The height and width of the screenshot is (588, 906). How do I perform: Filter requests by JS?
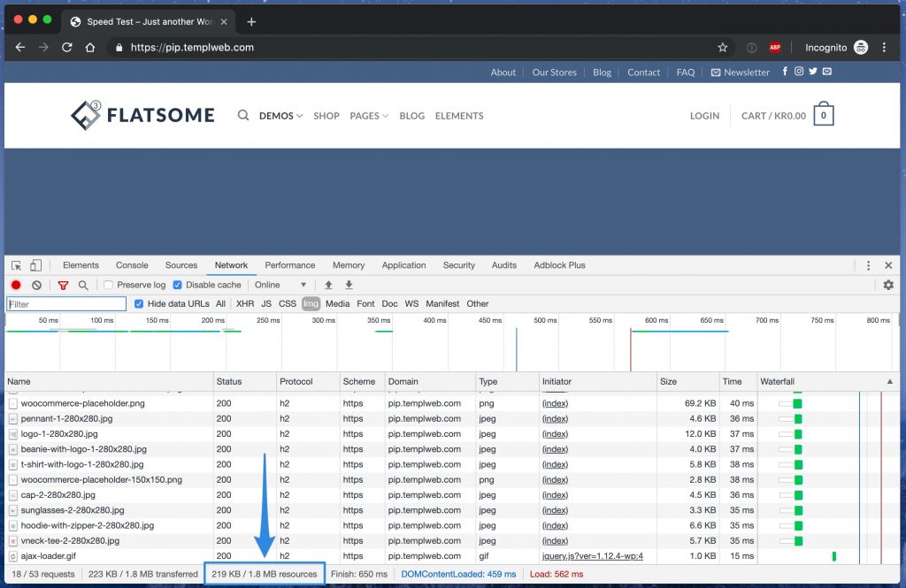point(266,304)
